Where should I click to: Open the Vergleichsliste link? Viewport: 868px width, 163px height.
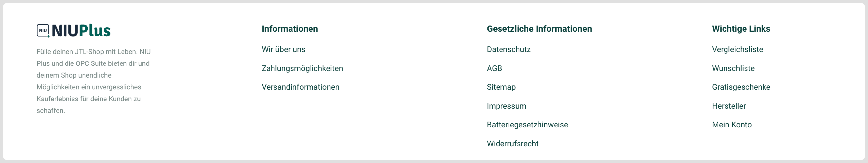[737, 50]
